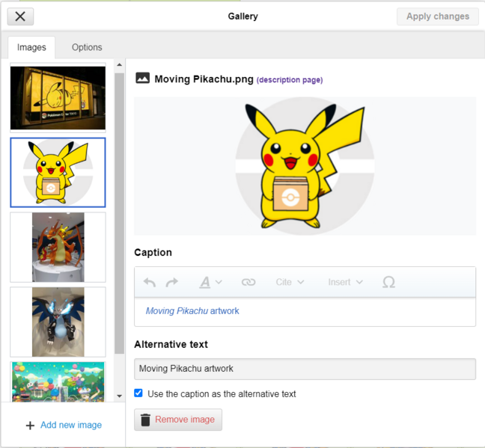Click the large Moving Pikachu preview image

click(x=305, y=166)
